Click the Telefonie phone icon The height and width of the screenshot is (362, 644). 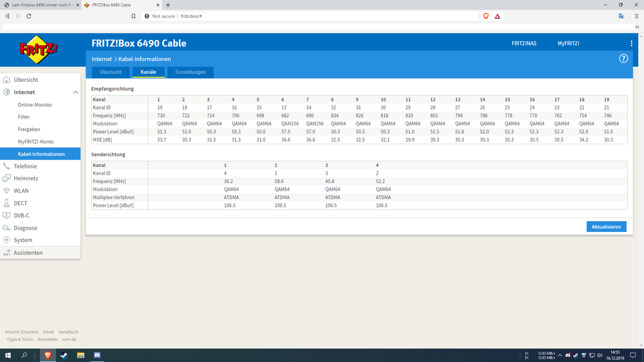click(6, 166)
